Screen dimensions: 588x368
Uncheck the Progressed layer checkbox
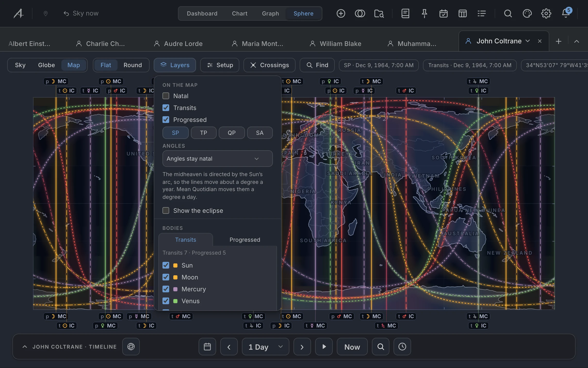click(166, 120)
